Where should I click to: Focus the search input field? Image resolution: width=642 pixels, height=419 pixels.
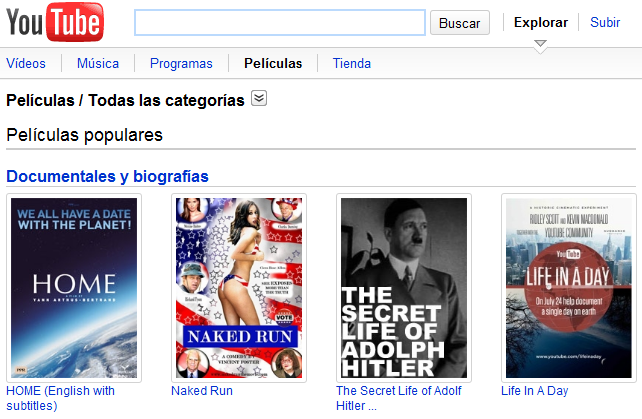pos(280,23)
